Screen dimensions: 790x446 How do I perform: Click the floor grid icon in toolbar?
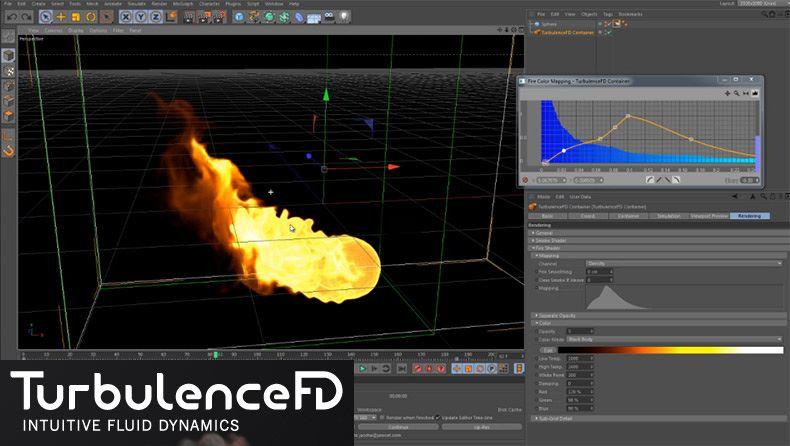click(x=314, y=18)
